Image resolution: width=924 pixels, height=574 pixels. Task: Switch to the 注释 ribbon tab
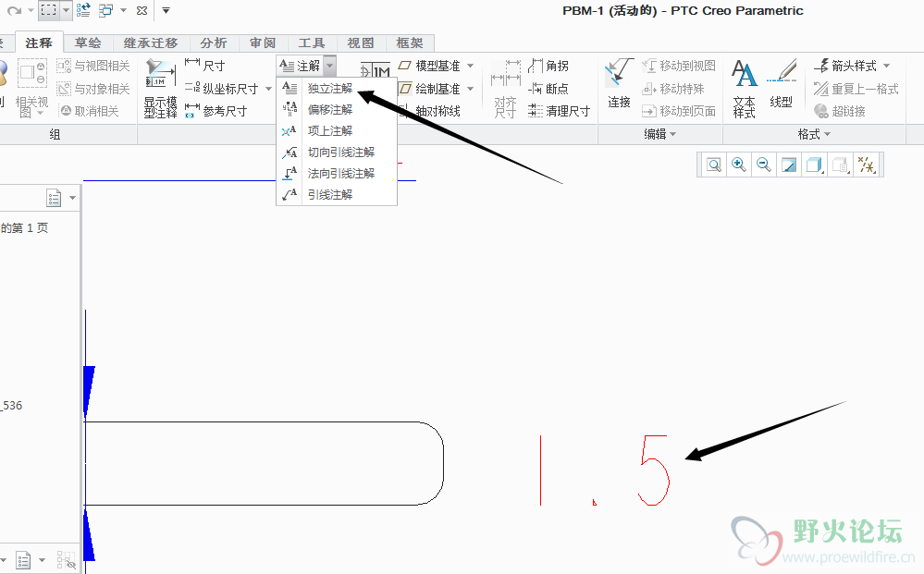point(39,43)
